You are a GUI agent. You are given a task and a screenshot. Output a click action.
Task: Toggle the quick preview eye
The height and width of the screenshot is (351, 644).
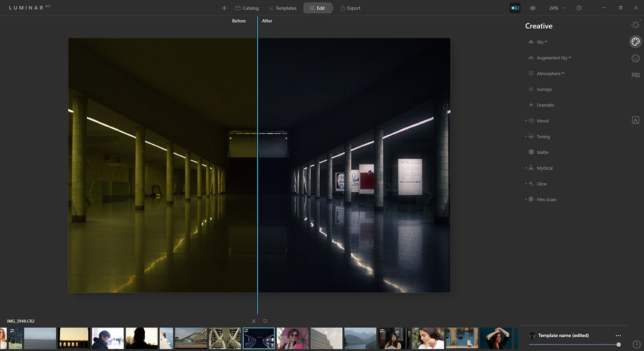pyautogui.click(x=532, y=8)
